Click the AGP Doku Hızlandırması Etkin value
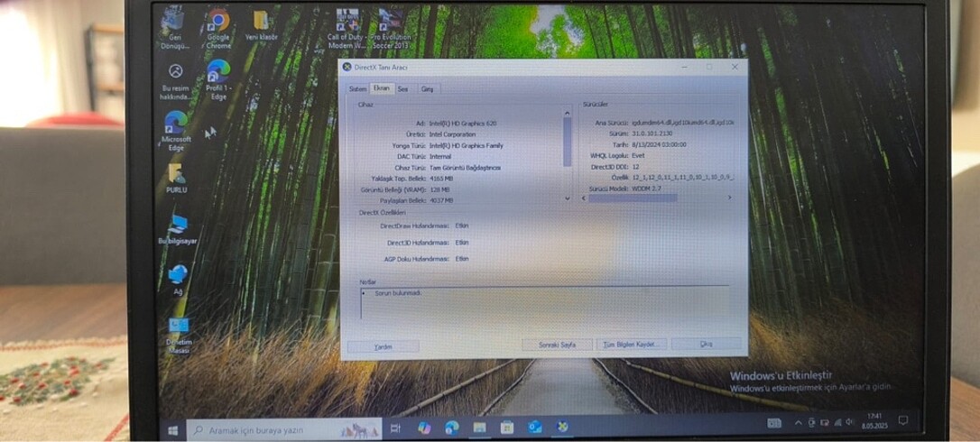980x442 pixels. click(x=462, y=259)
